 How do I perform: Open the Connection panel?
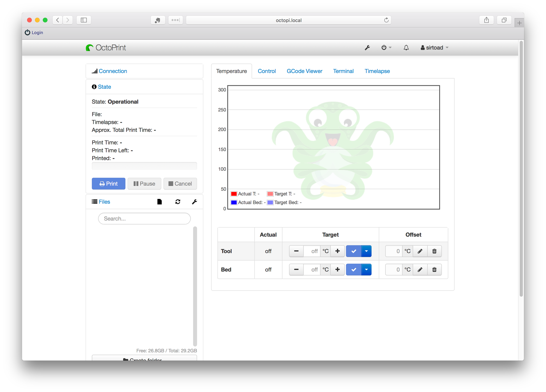(x=112, y=71)
